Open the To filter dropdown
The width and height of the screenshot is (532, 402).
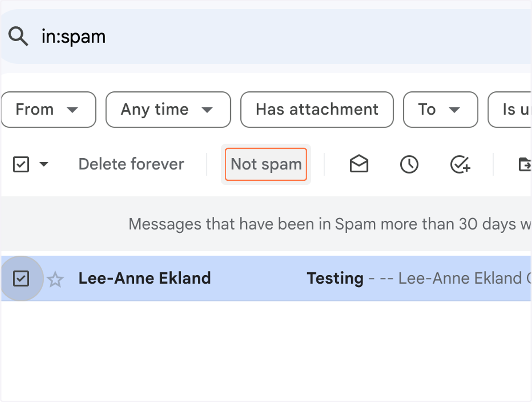pos(440,109)
